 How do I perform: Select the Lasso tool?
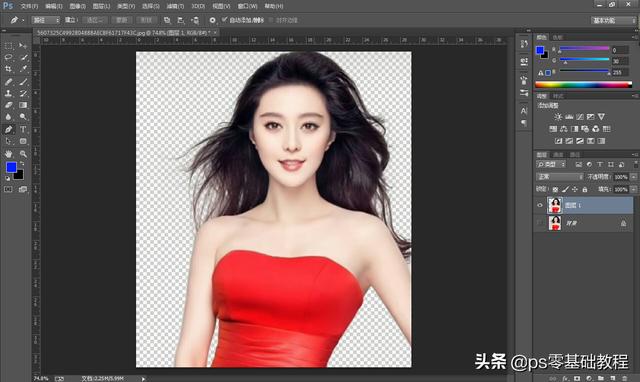tap(8, 58)
